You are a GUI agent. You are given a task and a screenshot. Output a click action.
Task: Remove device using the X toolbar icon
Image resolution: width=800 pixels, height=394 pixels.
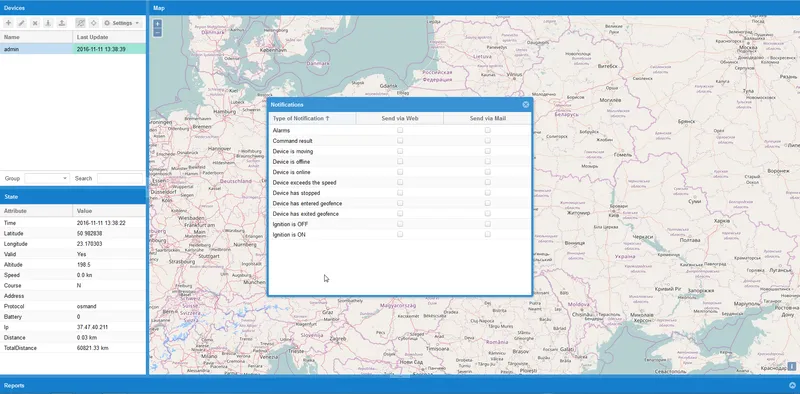pyautogui.click(x=35, y=23)
